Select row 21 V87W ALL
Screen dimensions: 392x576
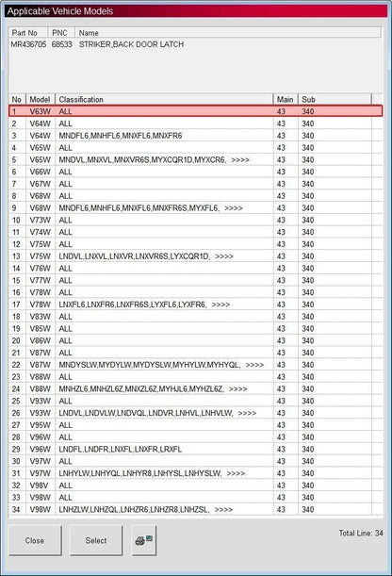(x=196, y=353)
